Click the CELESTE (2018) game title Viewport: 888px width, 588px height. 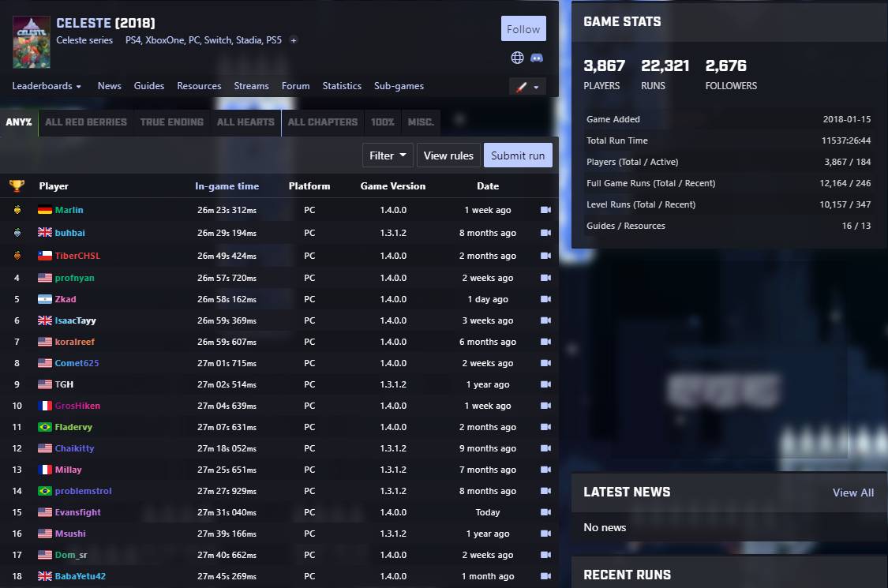click(x=105, y=23)
